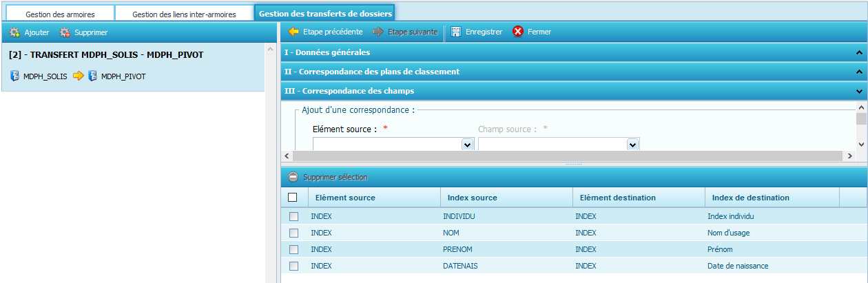
Task: Click the Enregistrer floppy disk icon
Action: (x=456, y=32)
